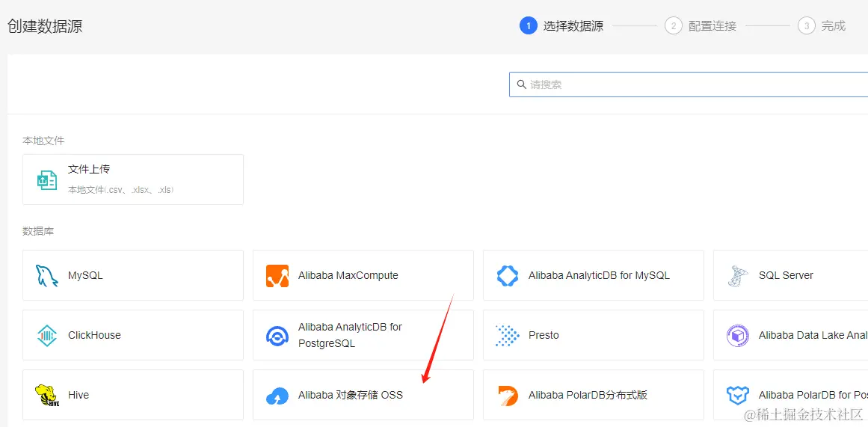Viewport: 868px width, 427px height.
Task: Select the 文件上传 data source card
Action: coord(133,179)
